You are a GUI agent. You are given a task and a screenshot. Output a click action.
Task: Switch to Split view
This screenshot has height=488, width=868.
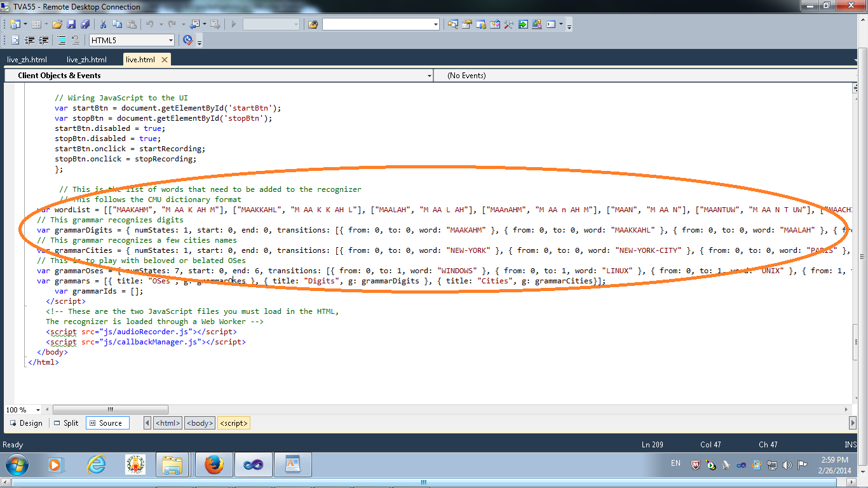pyautogui.click(x=66, y=423)
